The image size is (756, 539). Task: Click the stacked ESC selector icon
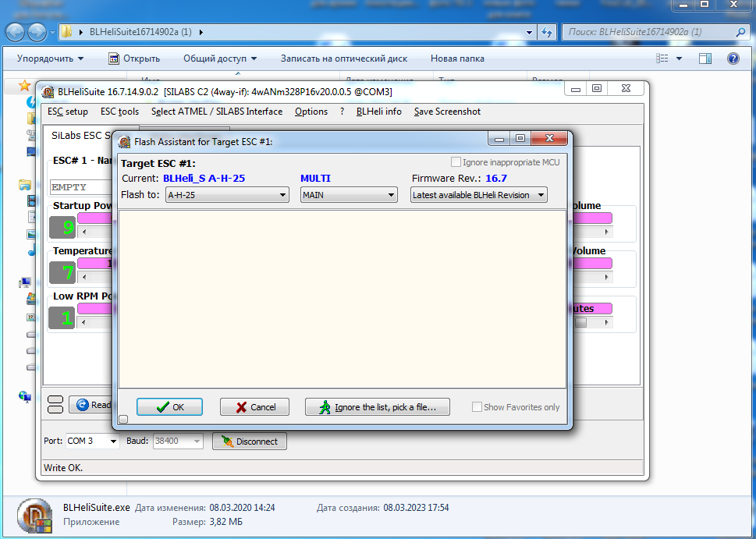[55, 405]
